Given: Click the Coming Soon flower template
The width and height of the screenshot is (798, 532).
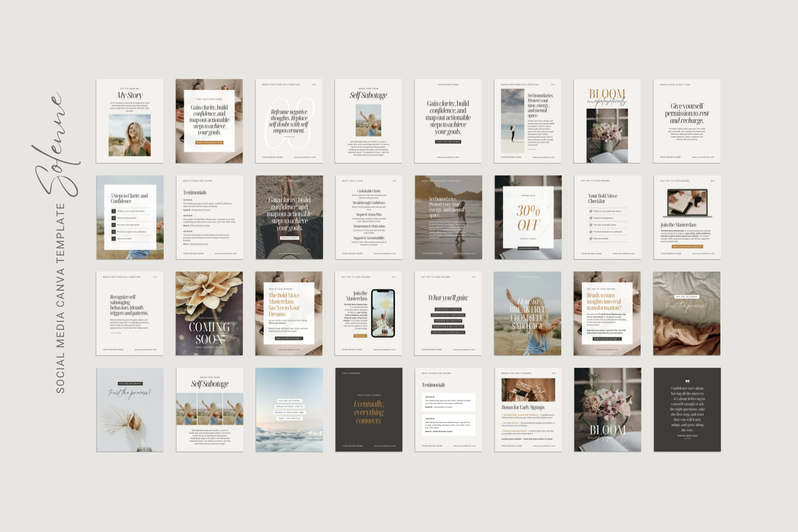Looking at the screenshot, I should [x=209, y=313].
